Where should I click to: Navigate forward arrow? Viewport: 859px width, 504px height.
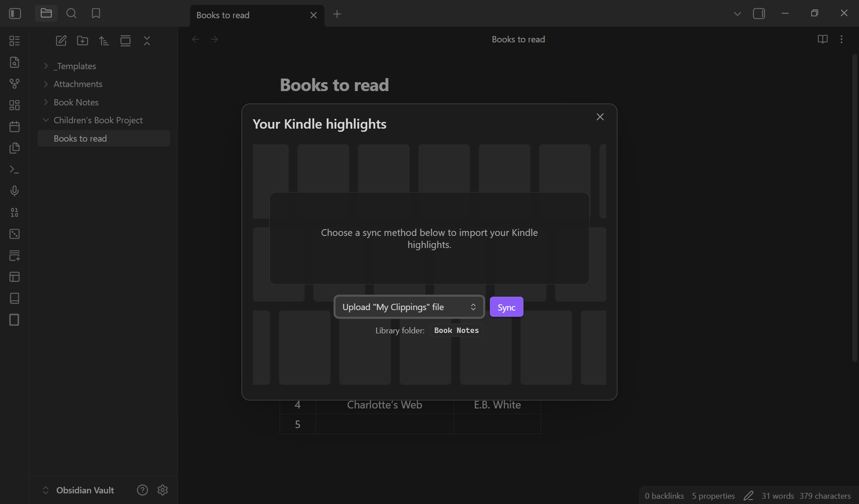pos(214,39)
